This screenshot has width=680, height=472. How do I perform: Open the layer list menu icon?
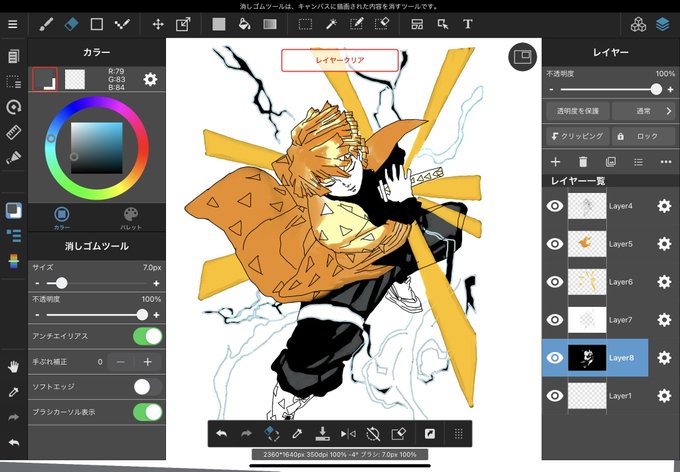click(x=638, y=162)
